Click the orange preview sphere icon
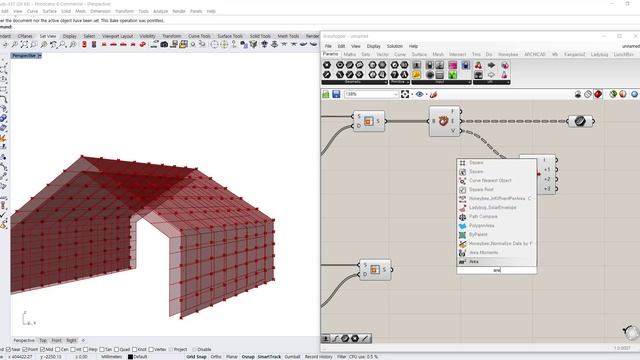 tap(623, 94)
